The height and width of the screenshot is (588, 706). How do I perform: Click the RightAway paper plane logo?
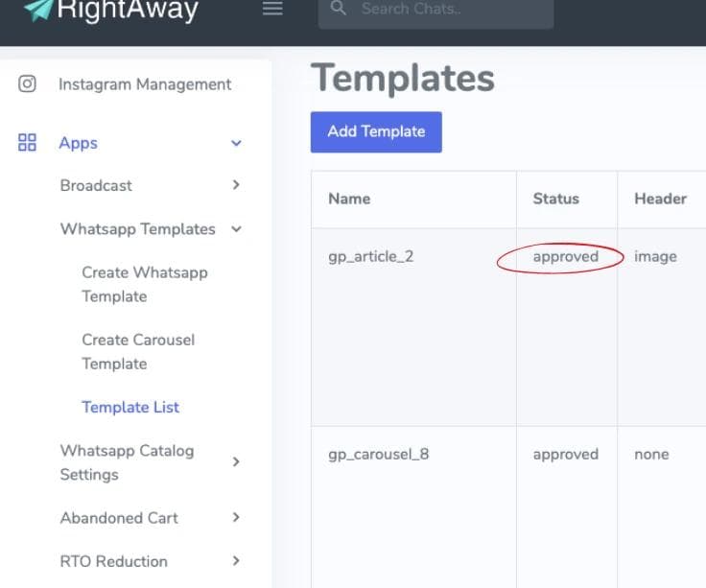pyautogui.click(x=37, y=10)
